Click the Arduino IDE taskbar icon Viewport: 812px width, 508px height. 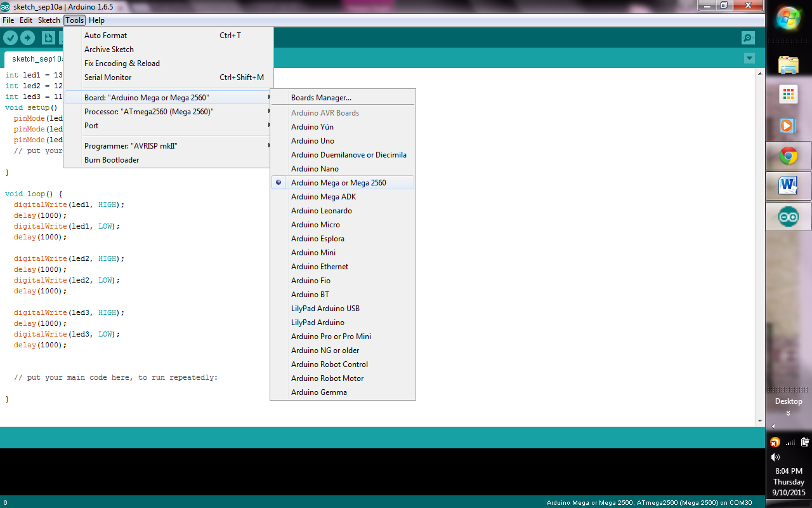click(789, 217)
